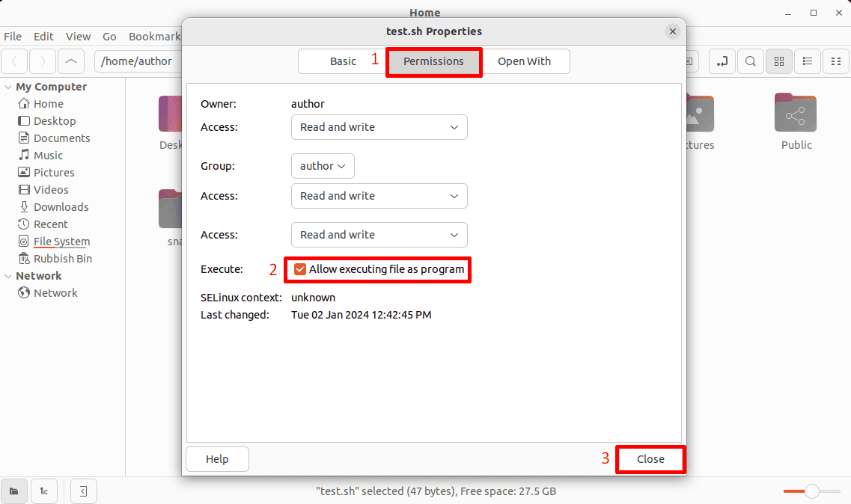Switch to list view
Viewport: 851px width, 504px height.
(808, 61)
